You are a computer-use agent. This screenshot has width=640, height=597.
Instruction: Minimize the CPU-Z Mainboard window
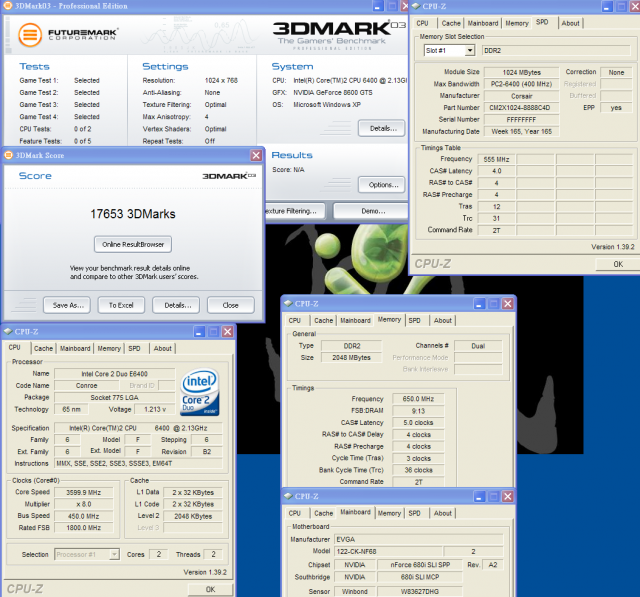pos(479,497)
